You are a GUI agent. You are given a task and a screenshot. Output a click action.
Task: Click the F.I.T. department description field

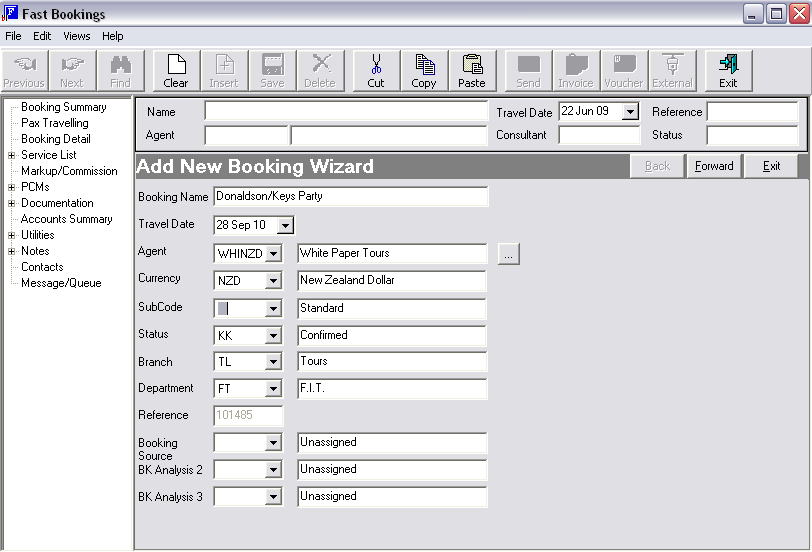[x=392, y=388]
